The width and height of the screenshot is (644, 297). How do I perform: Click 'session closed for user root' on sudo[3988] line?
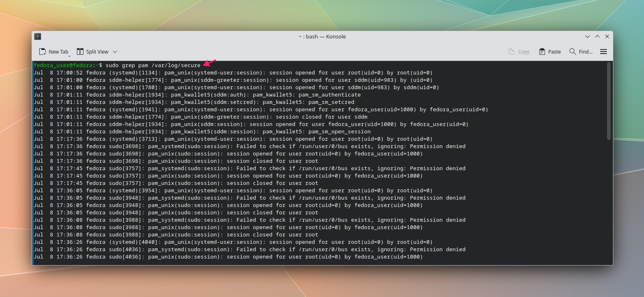click(x=272, y=234)
